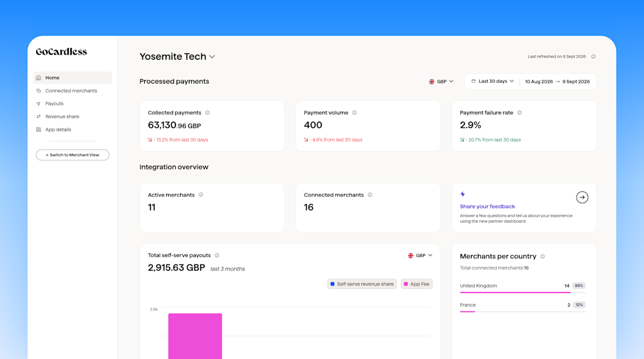Click the 'last 3 months' label
The image size is (644, 359).
(228, 269)
